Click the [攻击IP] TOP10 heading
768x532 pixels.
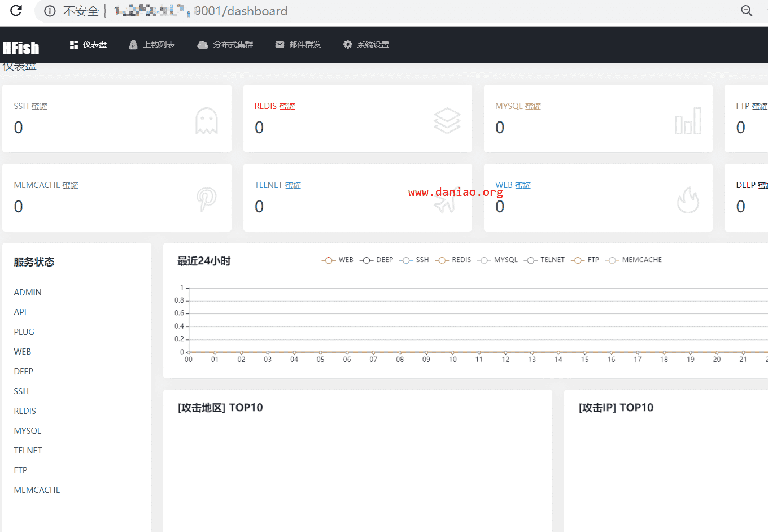[616, 408]
